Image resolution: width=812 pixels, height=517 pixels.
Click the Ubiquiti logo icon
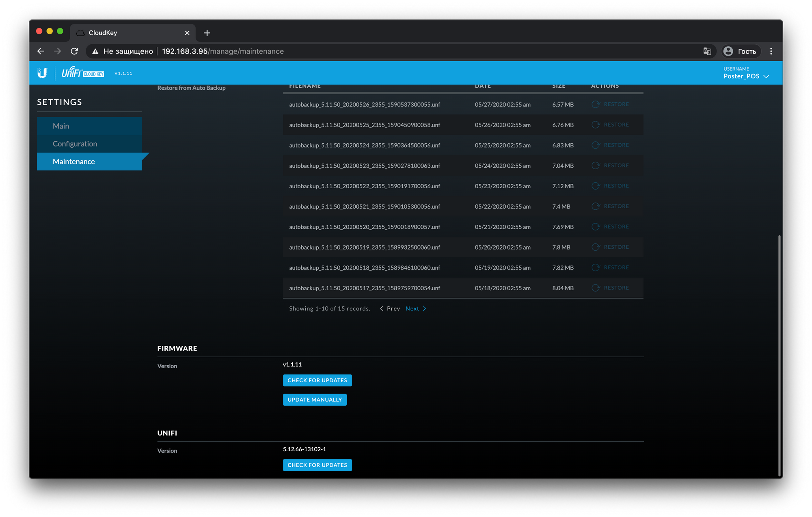pyautogui.click(x=42, y=73)
